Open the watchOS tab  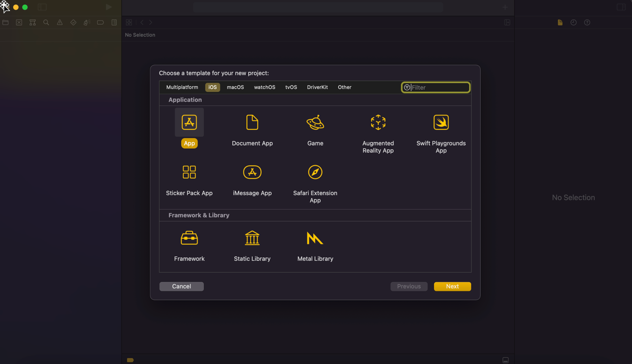(264, 87)
